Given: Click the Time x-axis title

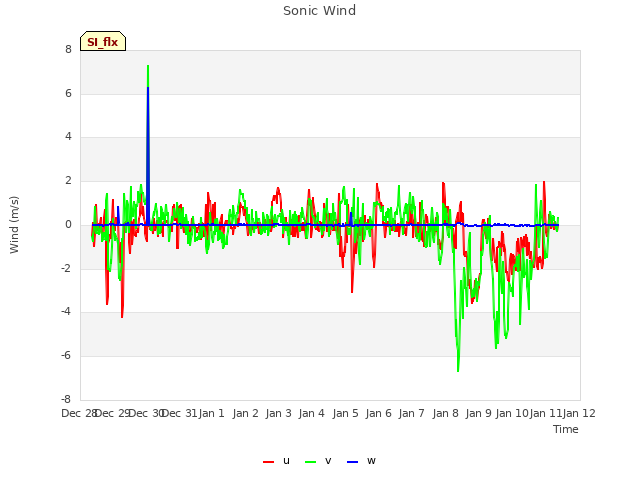Looking at the screenshot, I should point(566,429).
